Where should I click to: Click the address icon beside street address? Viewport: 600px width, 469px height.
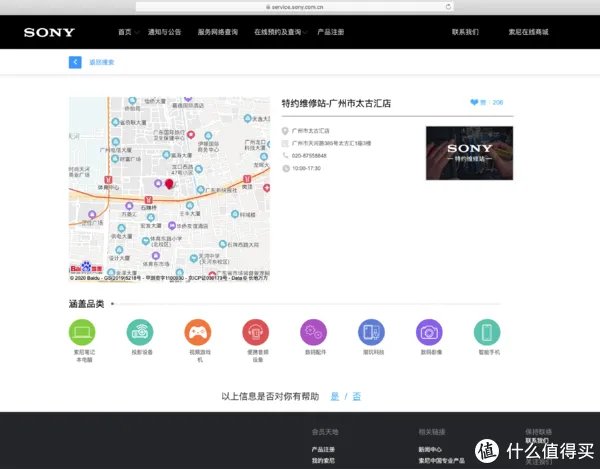pyautogui.click(x=285, y=143)
